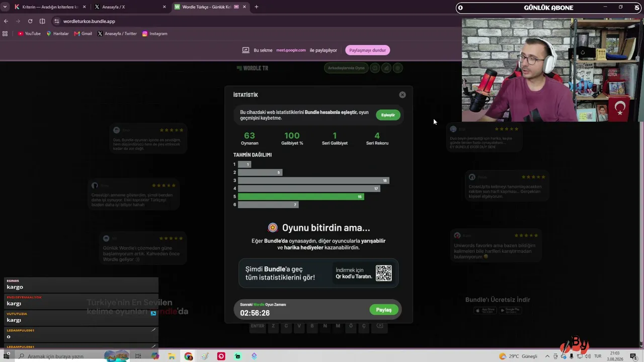The height and width of the screenshot is (362, 644).
Task: Click the countdown timer 02:56:26
Action: pos(255,313)
